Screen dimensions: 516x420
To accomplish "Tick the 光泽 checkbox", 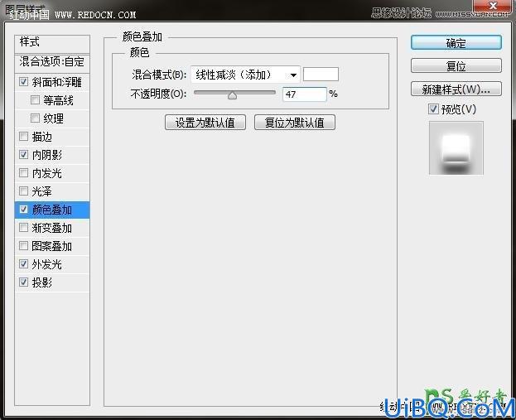I will click(23, 191).
